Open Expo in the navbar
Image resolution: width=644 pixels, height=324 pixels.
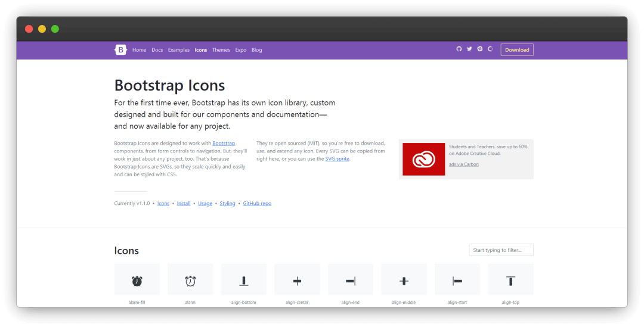[241, 50]
